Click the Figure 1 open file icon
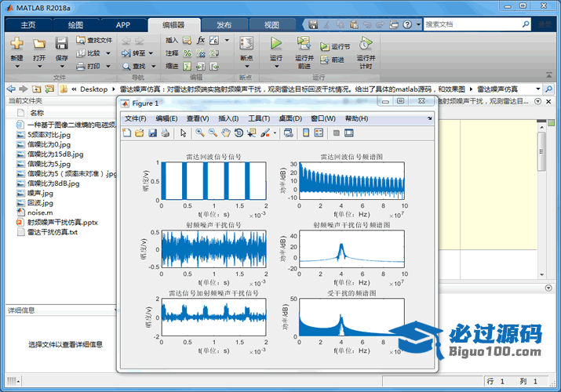561x392 pixels. (x=140, y=133)
